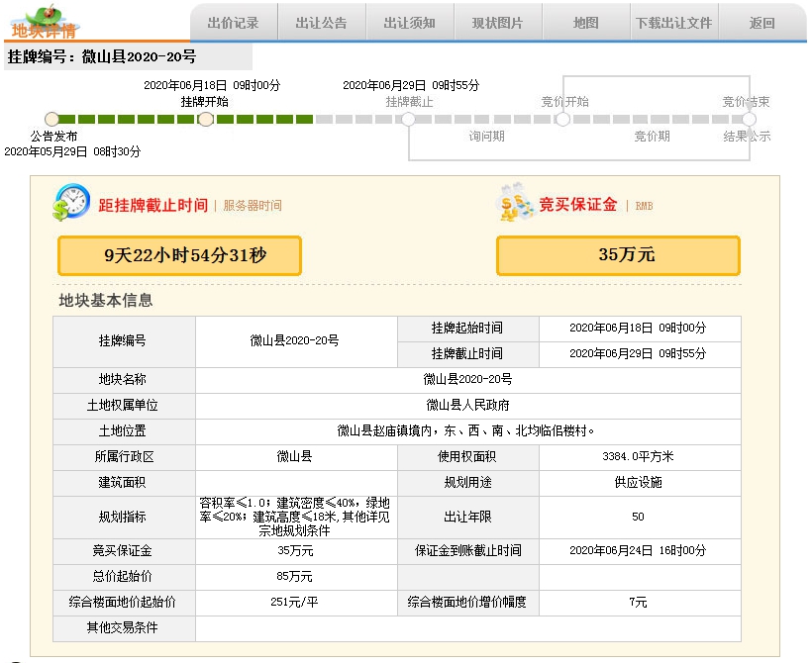Click 下载出让文件 to download documents
The width and height of the screenshot is (812, 663).
(673, 23)
